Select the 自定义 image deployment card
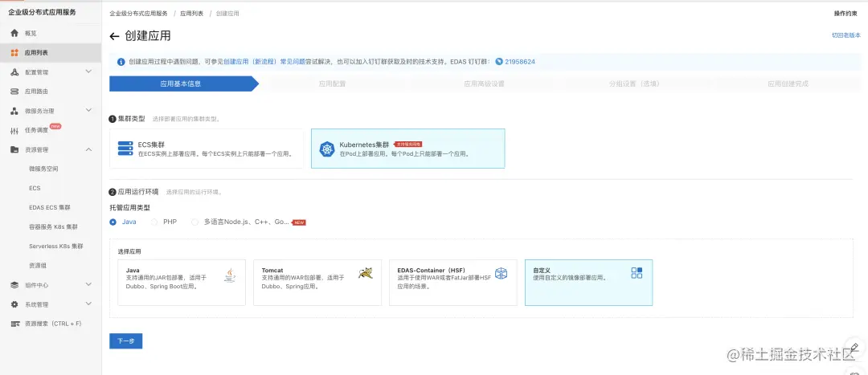The width and height of the screenshot is (868, 375). (588, 283)
